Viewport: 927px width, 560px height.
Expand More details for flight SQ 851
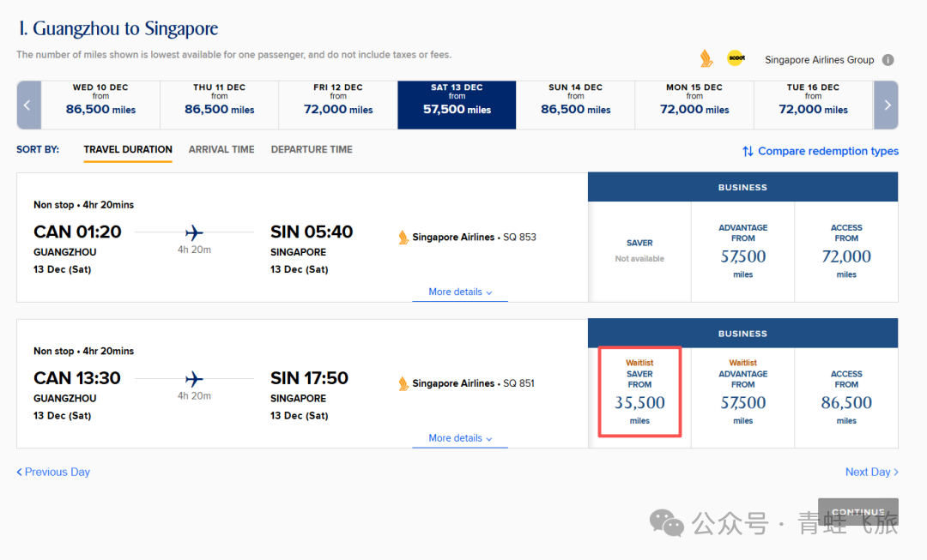click(x=460, y=438)
